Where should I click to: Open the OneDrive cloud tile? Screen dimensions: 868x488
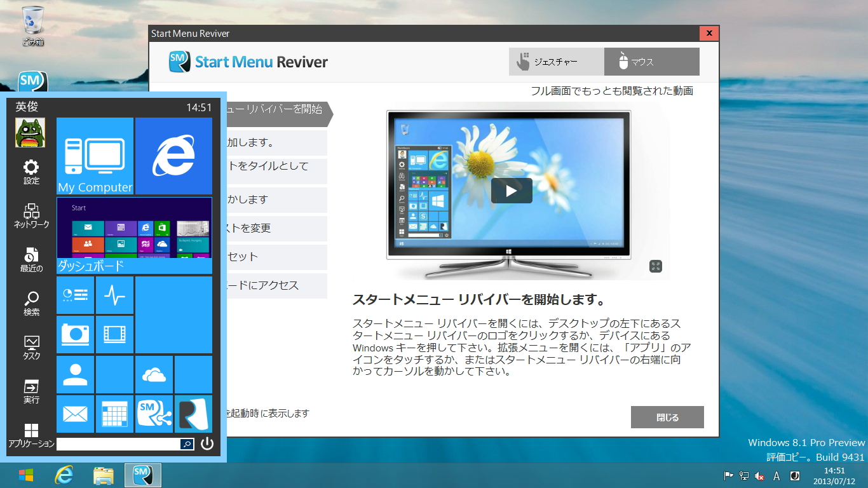154,374
